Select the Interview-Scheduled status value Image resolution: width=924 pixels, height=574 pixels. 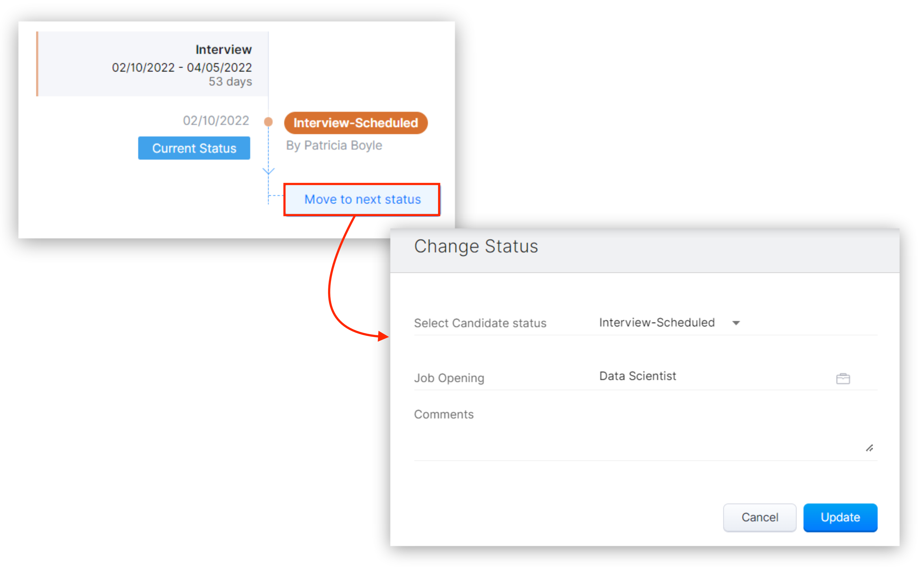[657, 323]
